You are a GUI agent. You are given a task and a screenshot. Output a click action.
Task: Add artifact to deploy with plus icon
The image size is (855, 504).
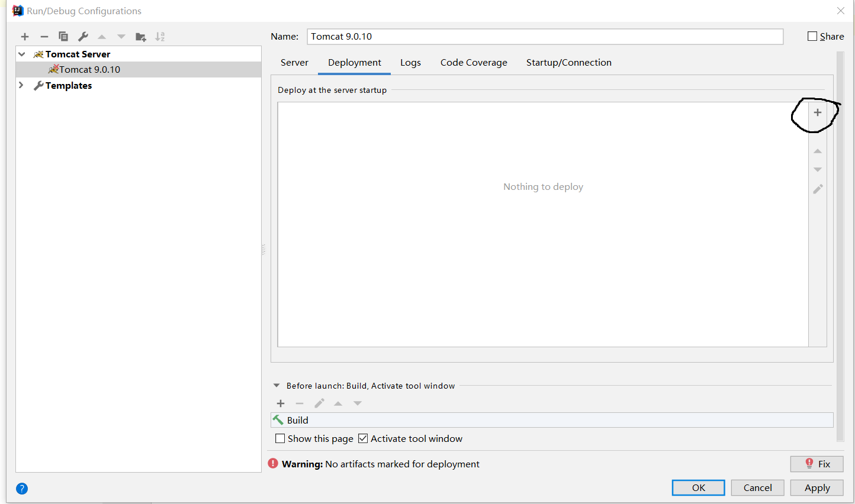point(818,112)
